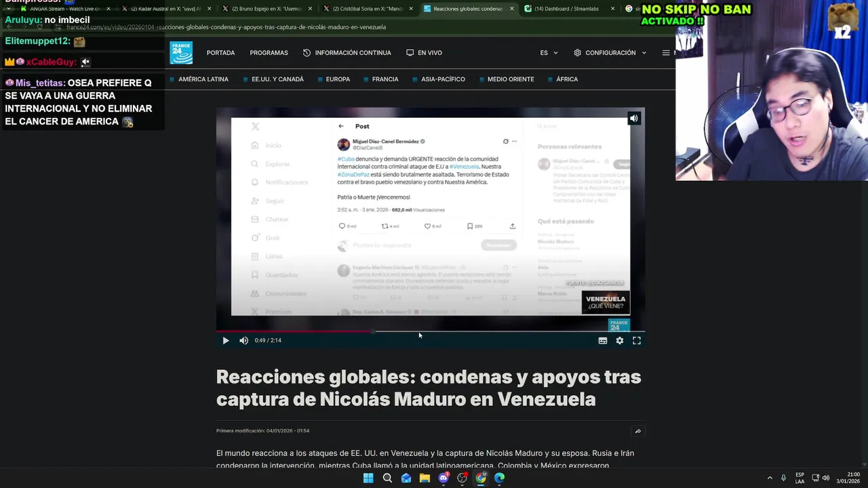This screenshot has width=868, height=488.
Task: Go to EE.UU. Y CANADÁ section
Action: click(277, 79)
